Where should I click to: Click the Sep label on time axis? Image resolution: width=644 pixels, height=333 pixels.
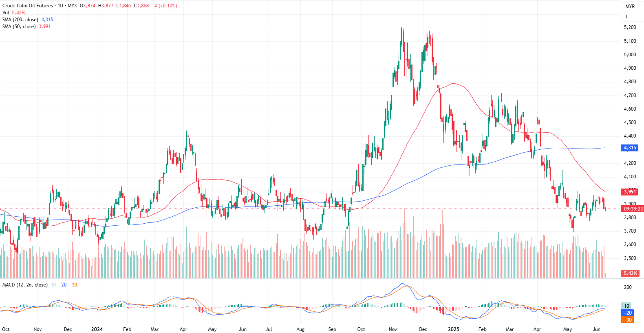tap(332, 329)
